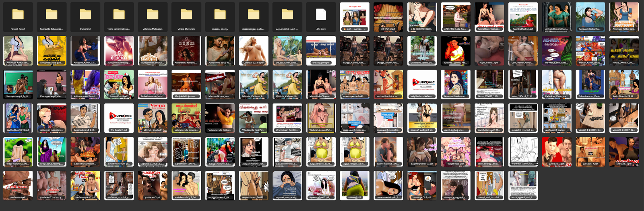The image size is (644, 211).
Task: Select the Swapnadanam1_240 file
Action: (85, 118)
